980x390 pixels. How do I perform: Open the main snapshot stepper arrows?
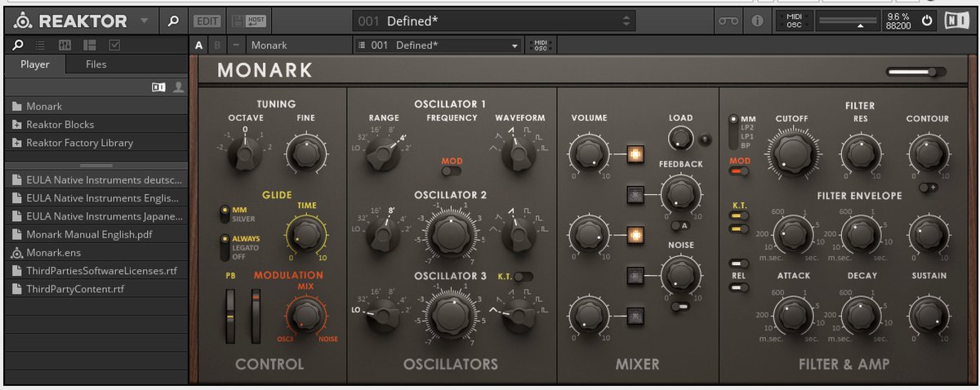pos(626,21)
